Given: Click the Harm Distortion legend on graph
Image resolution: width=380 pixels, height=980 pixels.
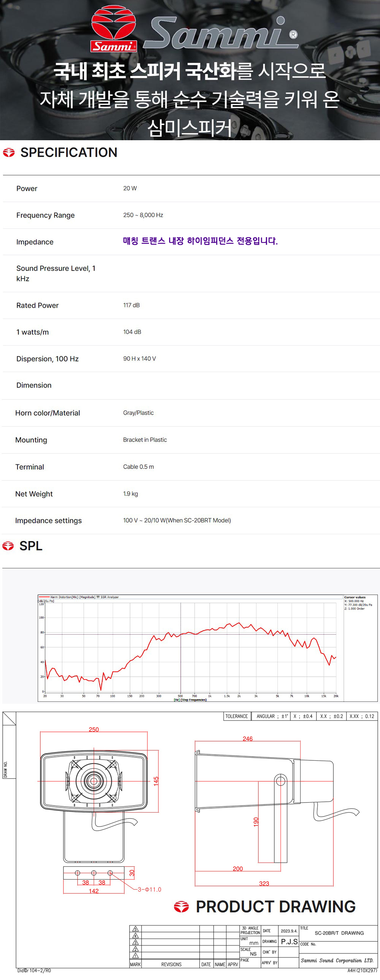Looking at the screenshot, I should [79, 597].
